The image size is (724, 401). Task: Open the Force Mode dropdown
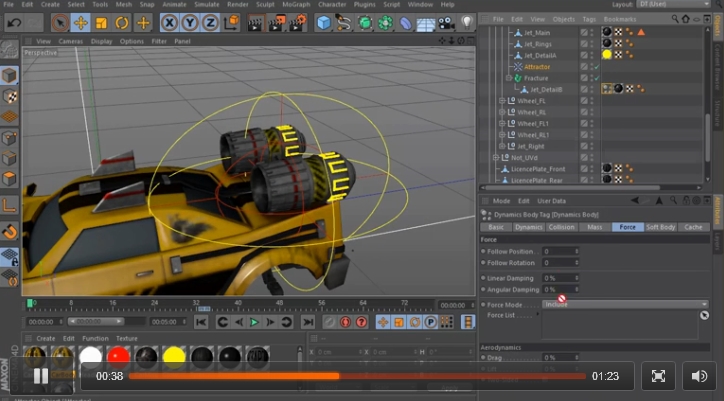click(x=625, y=304)
